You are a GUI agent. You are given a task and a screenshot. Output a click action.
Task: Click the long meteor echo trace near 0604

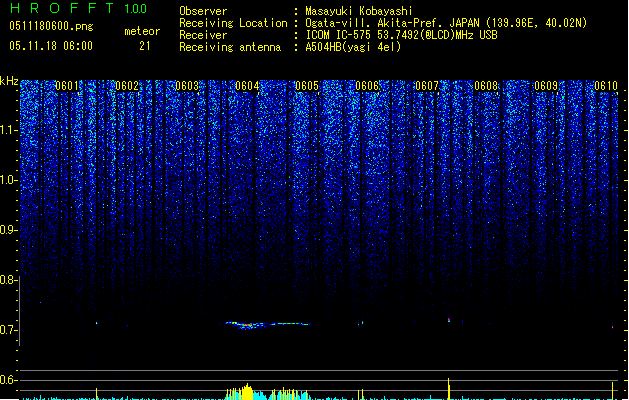pos(268,325)
